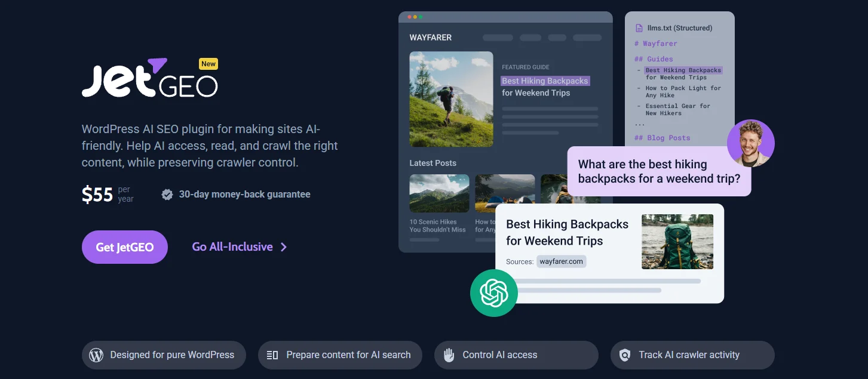The height and width of the screenshot is (379, 868).
Task: Click Essential Gear for New Hikers entry
Action: pos(678,109)
